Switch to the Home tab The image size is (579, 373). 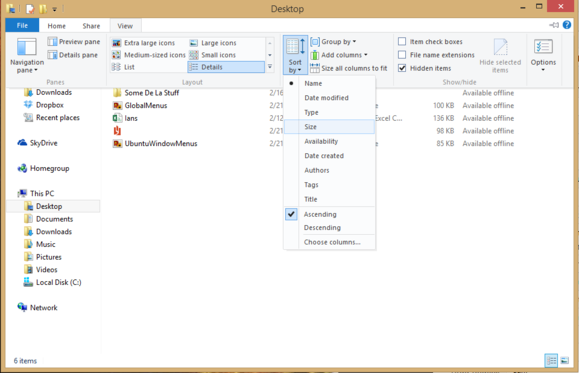coord(56,26)
